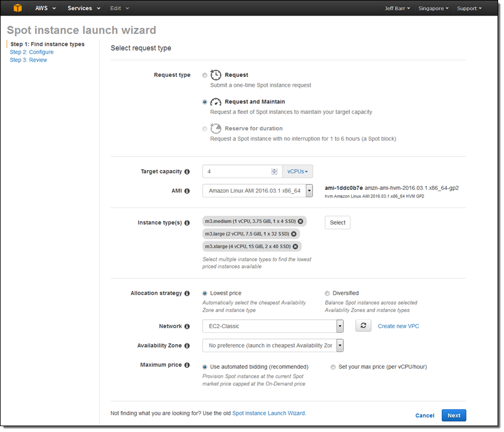
Task: Click the AWS orange cube logo
Action: coord(18,8)
